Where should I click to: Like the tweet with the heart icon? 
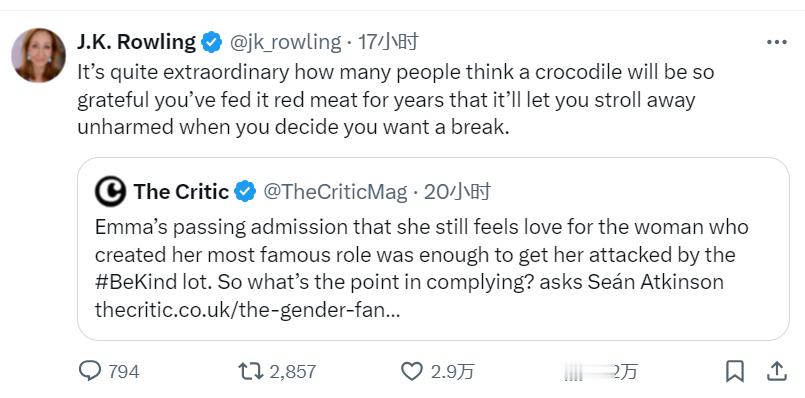411,371
